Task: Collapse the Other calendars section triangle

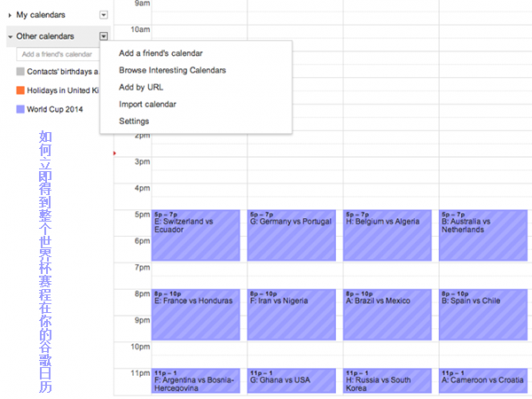Action: 10,36
